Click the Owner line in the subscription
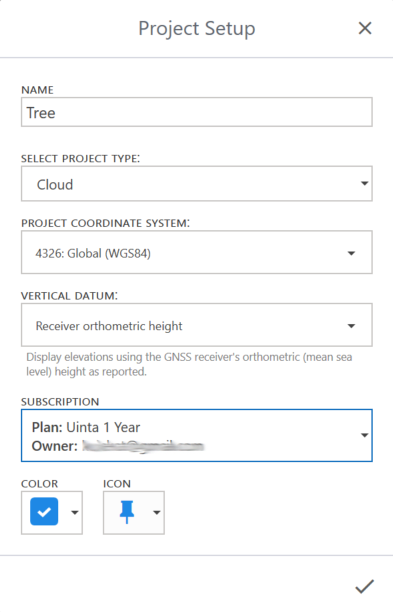The image size is (393, 612). [x=118, y=446]
